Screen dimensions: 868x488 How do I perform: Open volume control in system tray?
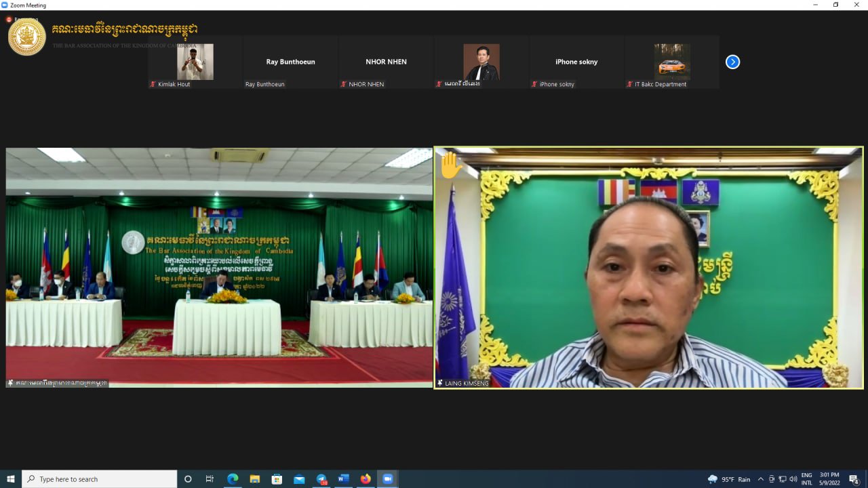click(793, 479)
